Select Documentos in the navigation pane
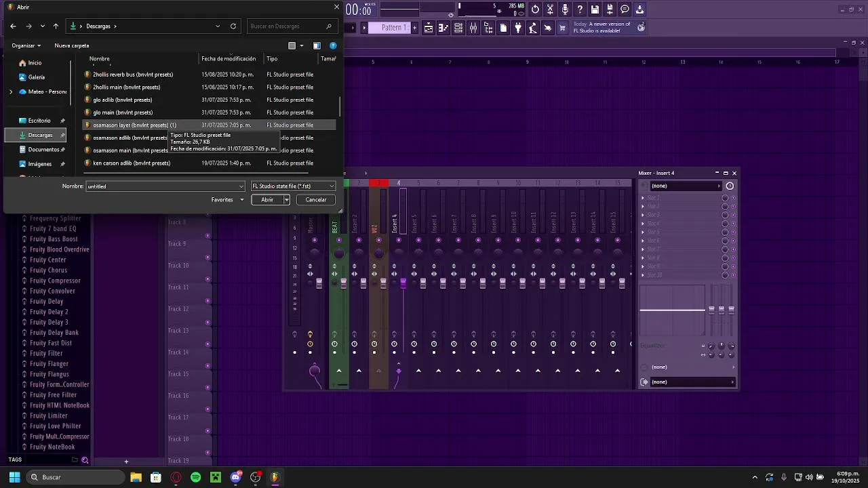This screenshot has width=868, height=488. point(43,150)
